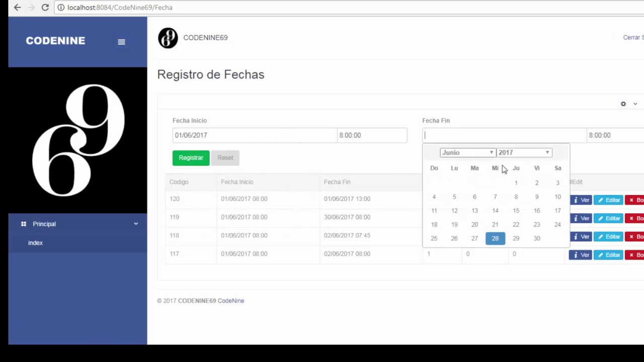Screen dimensions: 644x362
Task: Select day 1 in the calendar
Action: (x=516, y=183)
